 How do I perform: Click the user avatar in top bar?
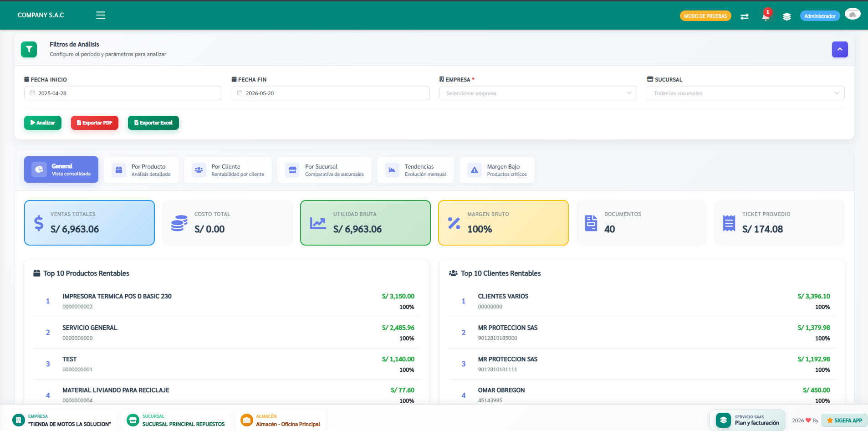pyautogui.click(x=853, y=15)
